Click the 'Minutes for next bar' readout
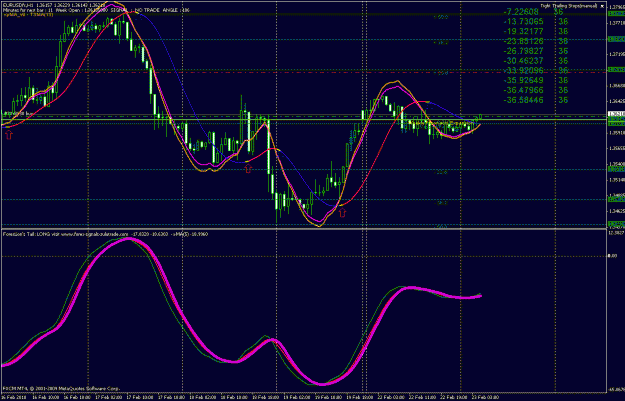The image size is (625, 401). (x=28, y=10)
